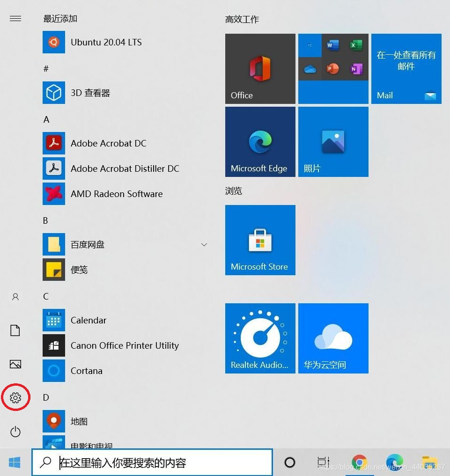Open the 百度网盘 folder icon
The image size is (450, 476).
coord(54,244)
